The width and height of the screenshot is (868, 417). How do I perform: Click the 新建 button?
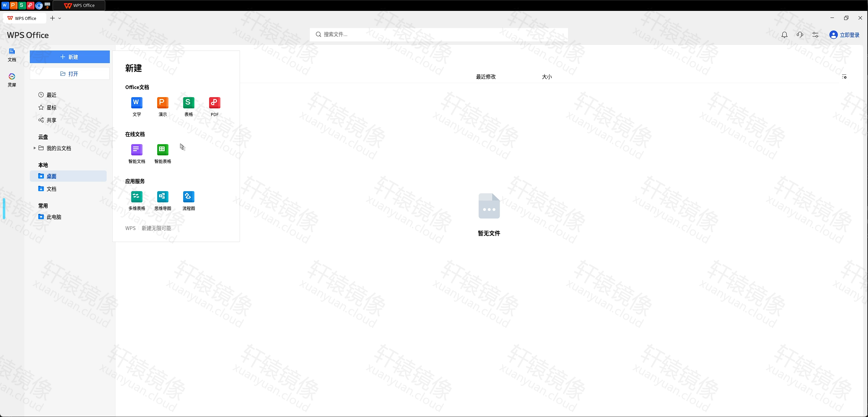69,57
